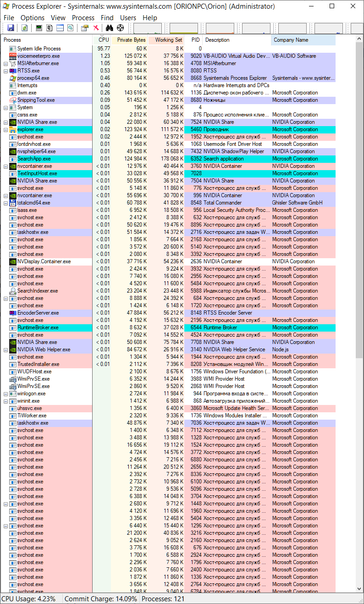364x604 pixels.
Task: Click the TiWorker.exe process icon
Action: pyautogui.click(x=13, y=416)
